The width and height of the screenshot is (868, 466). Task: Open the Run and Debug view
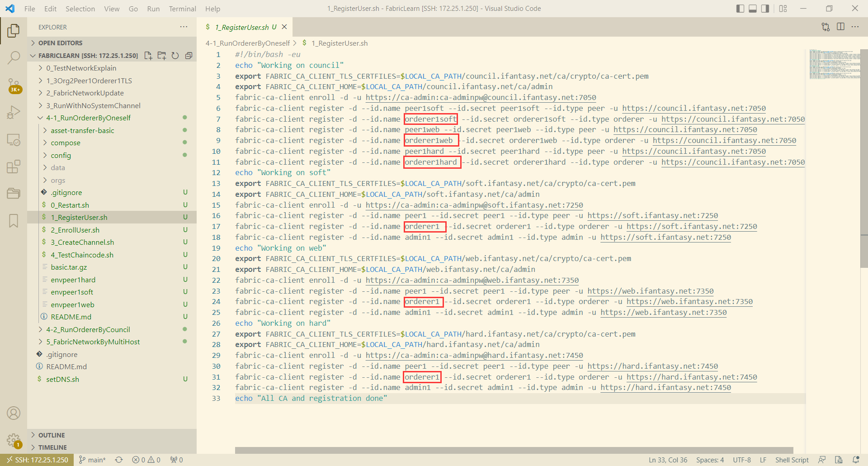[x=14, y=112]
